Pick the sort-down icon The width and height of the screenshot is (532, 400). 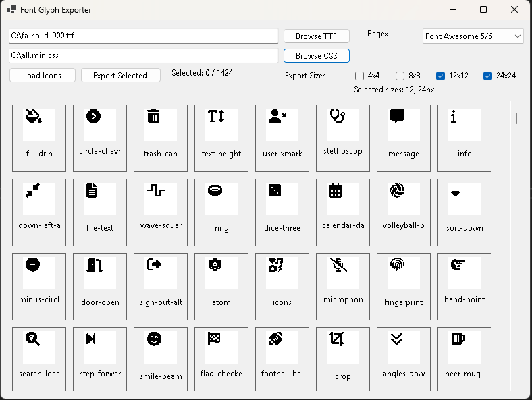[x=464, y=212]
